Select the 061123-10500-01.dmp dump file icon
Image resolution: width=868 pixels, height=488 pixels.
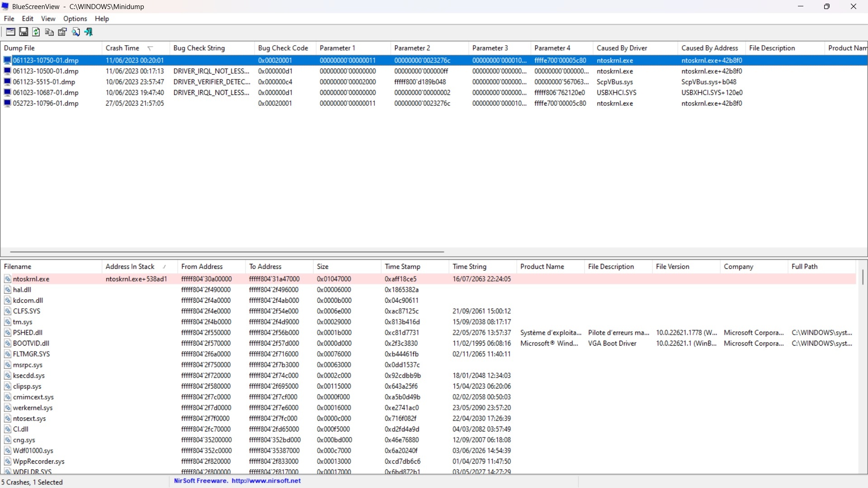point(7,71)
